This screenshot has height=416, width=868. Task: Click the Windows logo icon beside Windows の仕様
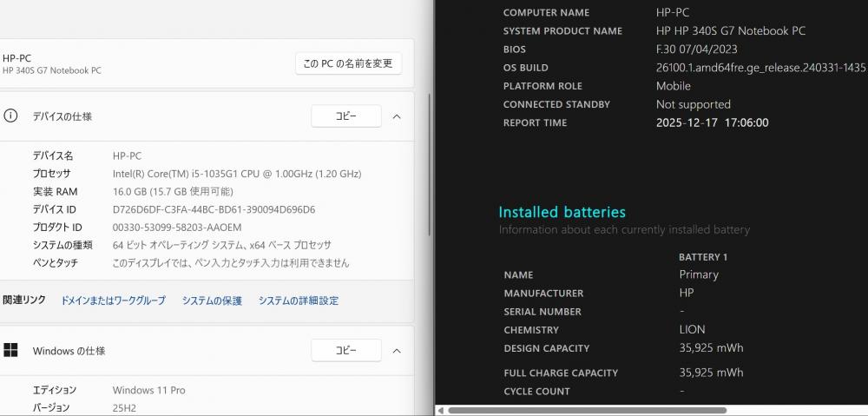coord(10,350)
